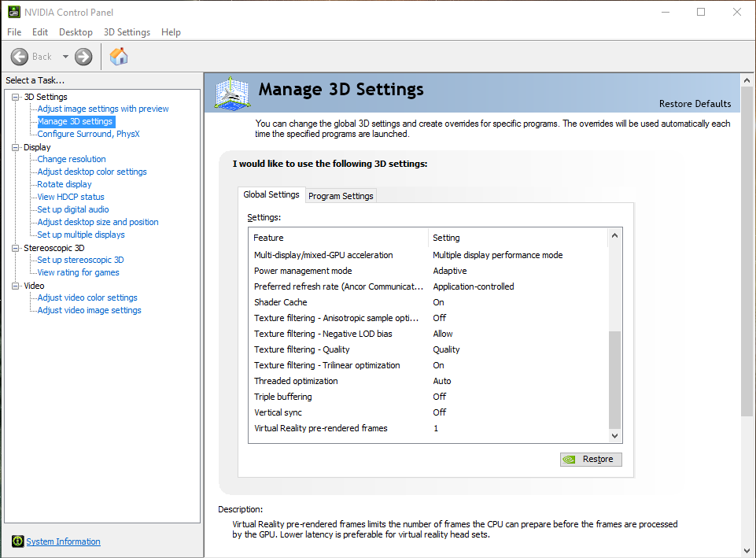
Task: Open the Back history dropdown arrow
Action: pyautogui.click(x=65, y=57)
